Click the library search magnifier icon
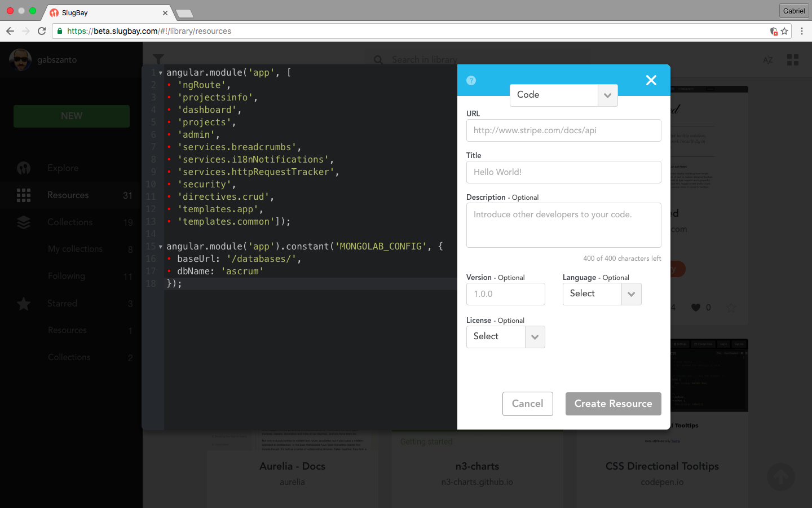Viewport: 812px width, 508px height. click(x=378, y=60)
